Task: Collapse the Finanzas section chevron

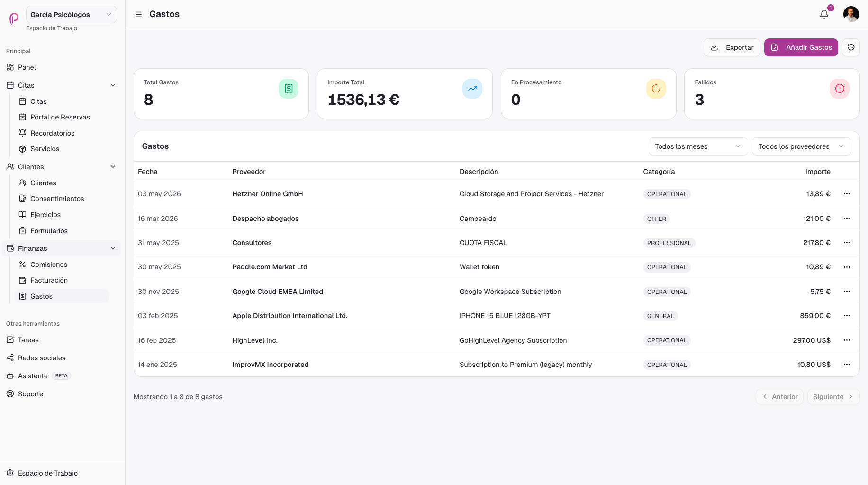Action: (113, 248)
